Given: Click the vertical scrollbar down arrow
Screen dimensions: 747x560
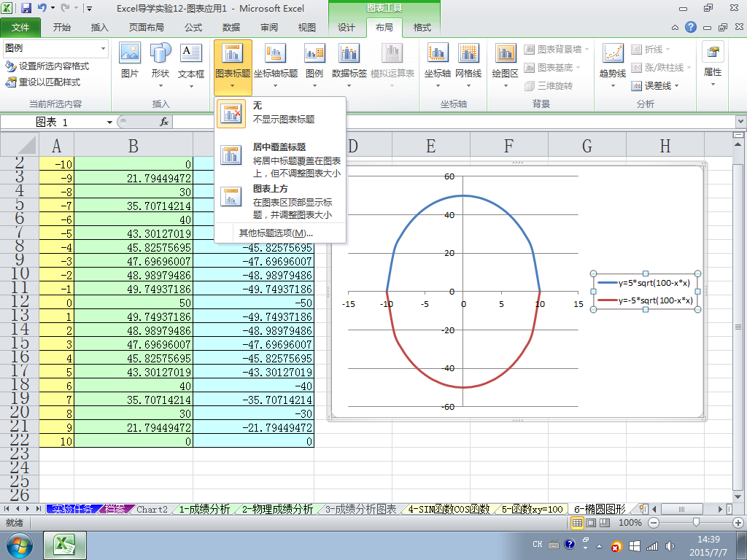Looking at the screenshot, I should point(738,497).
